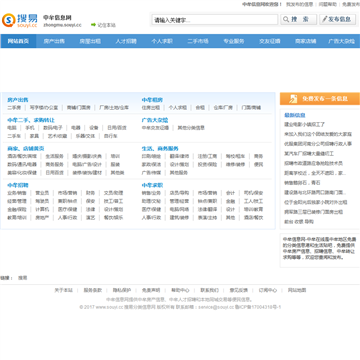The height and width of the screenshot is (360, 360).
Task: Focus the 请输入关键字 search field
Action: (215, 20)
